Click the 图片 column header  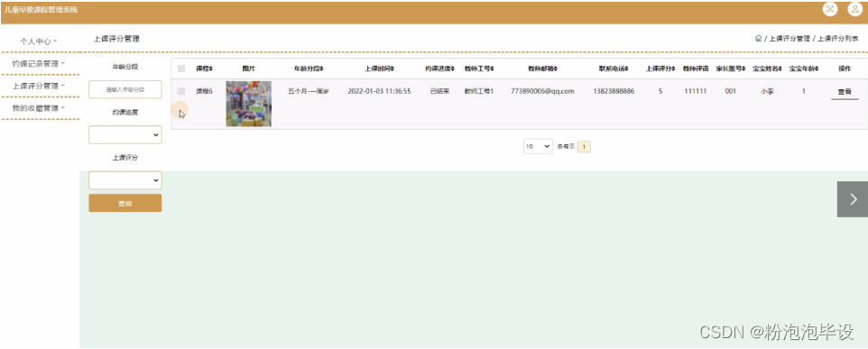tap(248, 69)
